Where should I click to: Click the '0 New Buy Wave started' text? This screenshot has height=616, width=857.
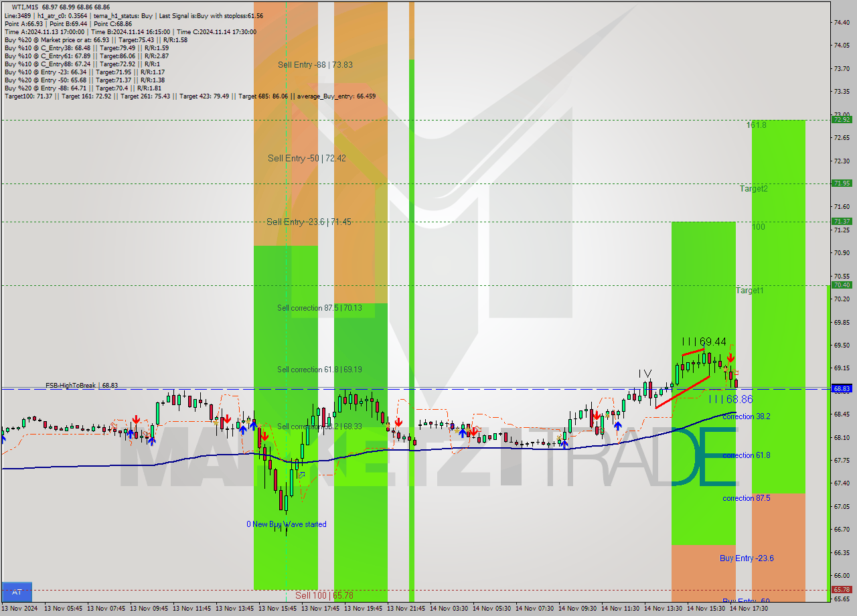click(x=287, y=524)
